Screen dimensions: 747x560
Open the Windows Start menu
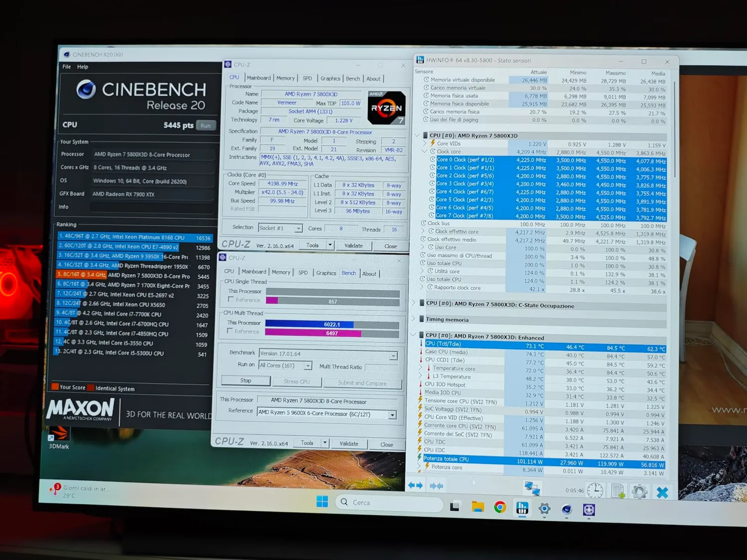pyautogui.click(x=322, y=501)
